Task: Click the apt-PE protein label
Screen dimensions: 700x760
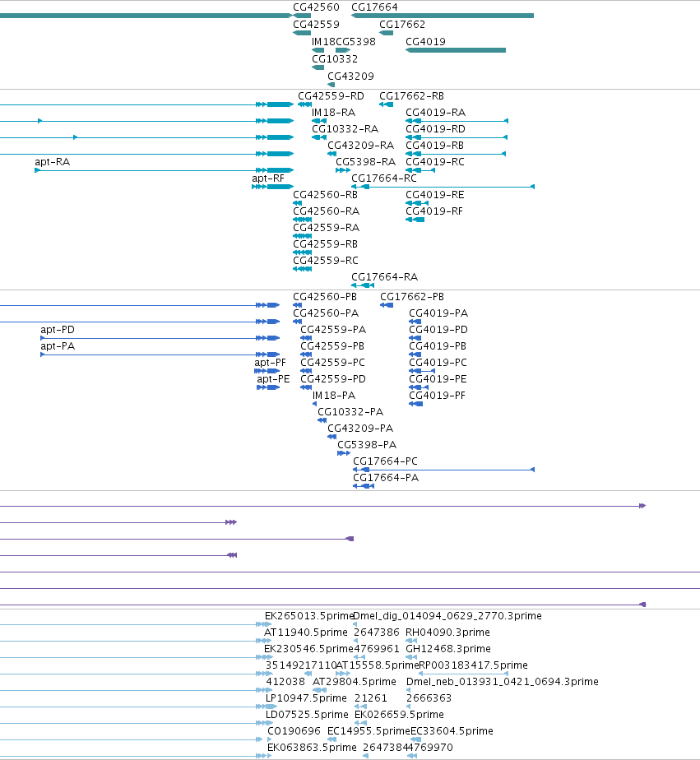Action: [x=273, y=379]
